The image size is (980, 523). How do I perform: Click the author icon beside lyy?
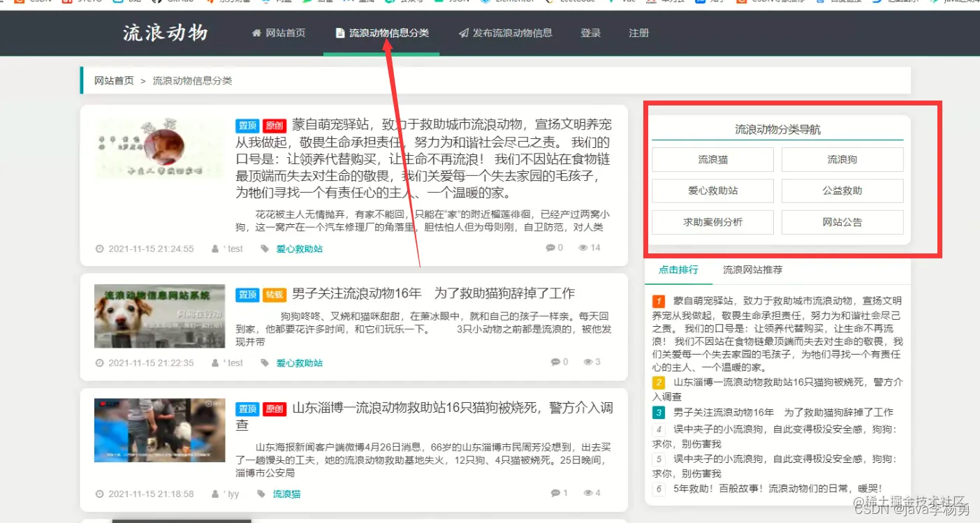coord(215,494)
